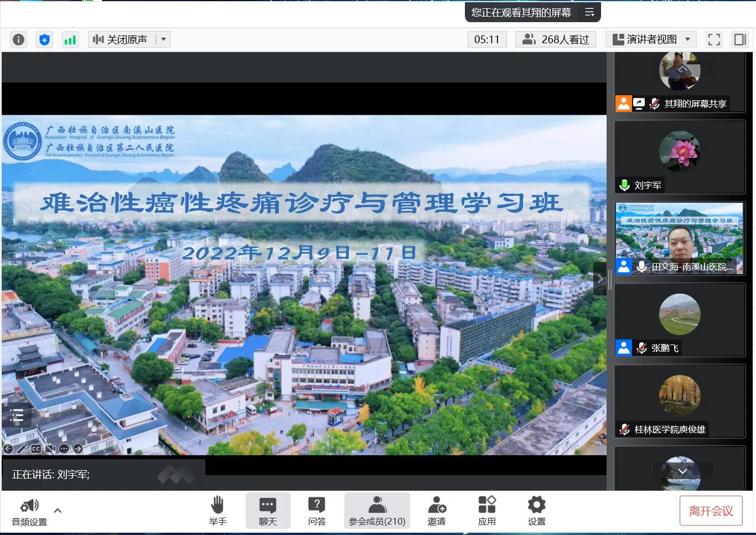Open the slide outline list icon
The height and width of the screenshot is (535, 756).
(x=17, y=415)
